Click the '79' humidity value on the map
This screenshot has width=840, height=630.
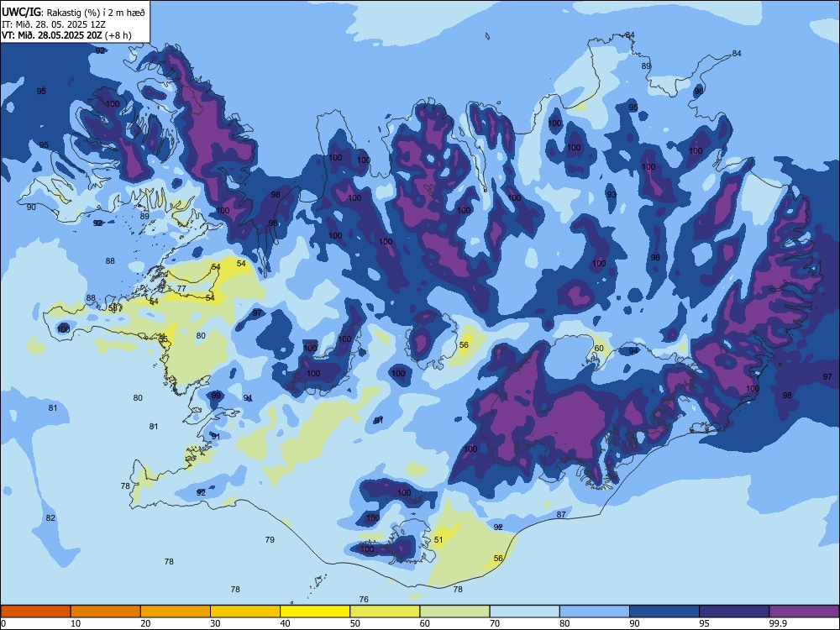pos(270,539)
